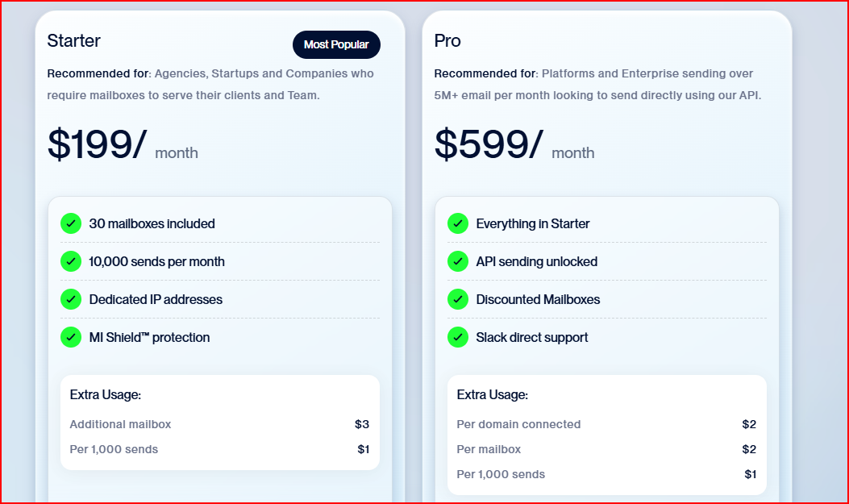
Task: Click the Everything in Starter check icon
Action: (457, 223)
